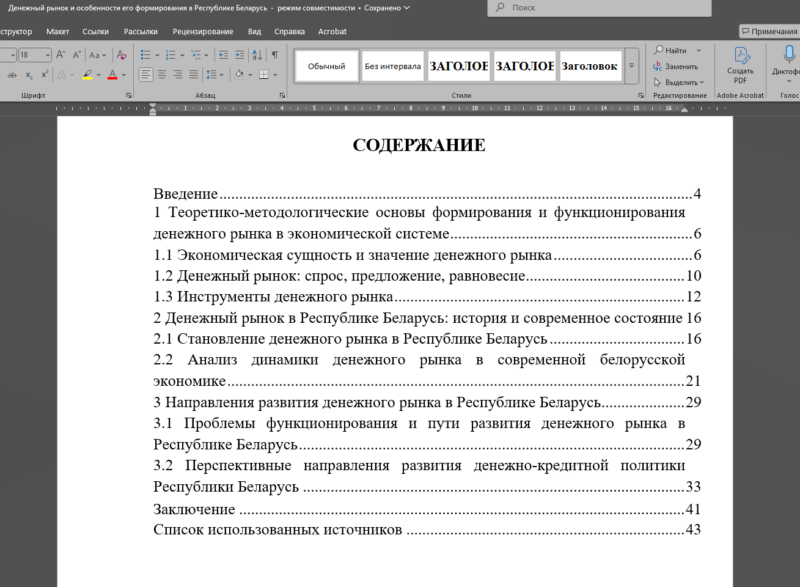Open the Сохранено save status dropdown
800x587 pixels.
387,8
